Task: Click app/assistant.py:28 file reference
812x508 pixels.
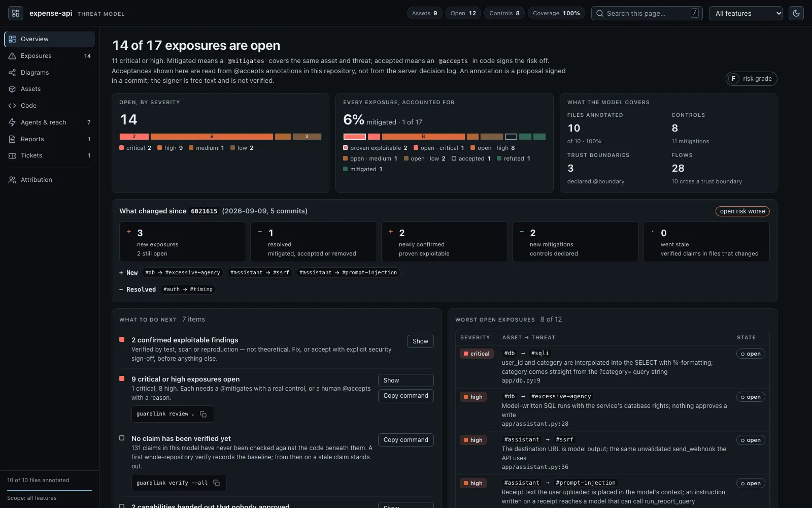Action: (535, 424)
